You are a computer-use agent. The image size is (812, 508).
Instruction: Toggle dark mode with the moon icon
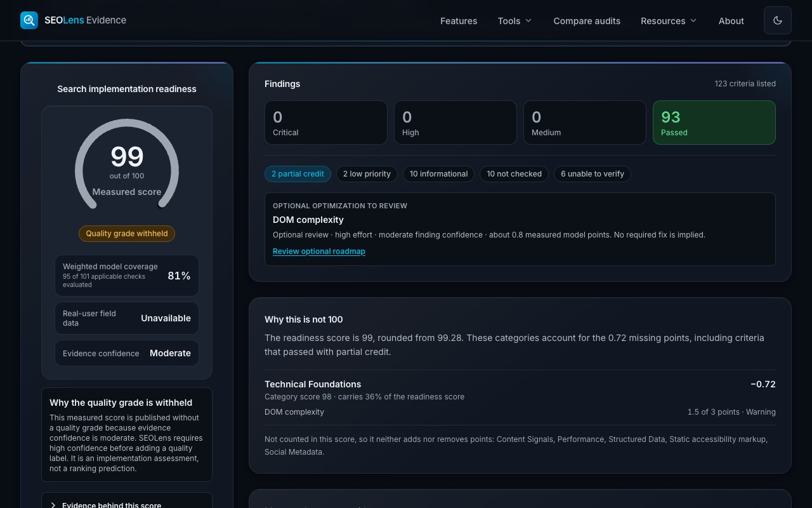(778, 20)
